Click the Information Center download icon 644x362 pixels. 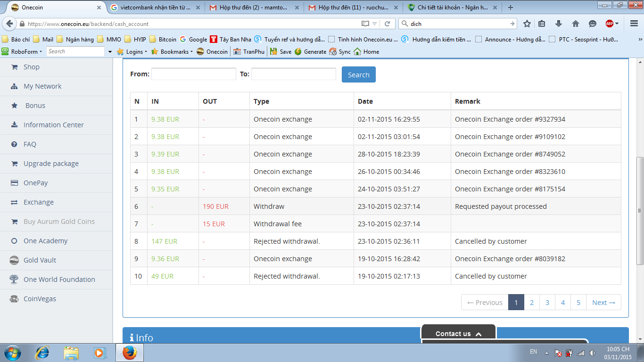[x=14, y=125]
